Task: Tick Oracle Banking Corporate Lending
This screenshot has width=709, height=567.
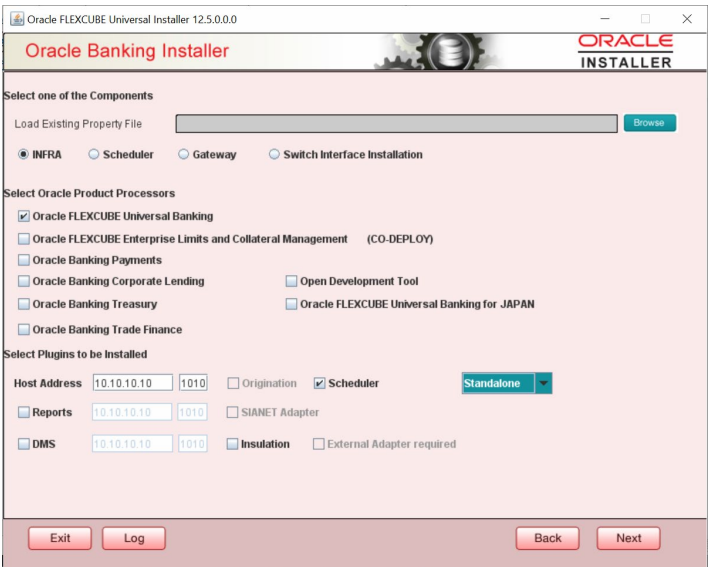Action: [24, 281]
